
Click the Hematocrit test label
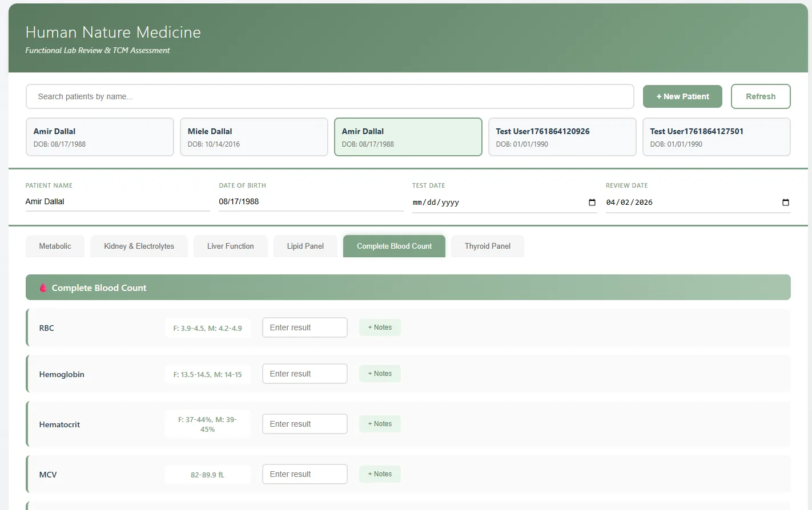click(59, 424)
